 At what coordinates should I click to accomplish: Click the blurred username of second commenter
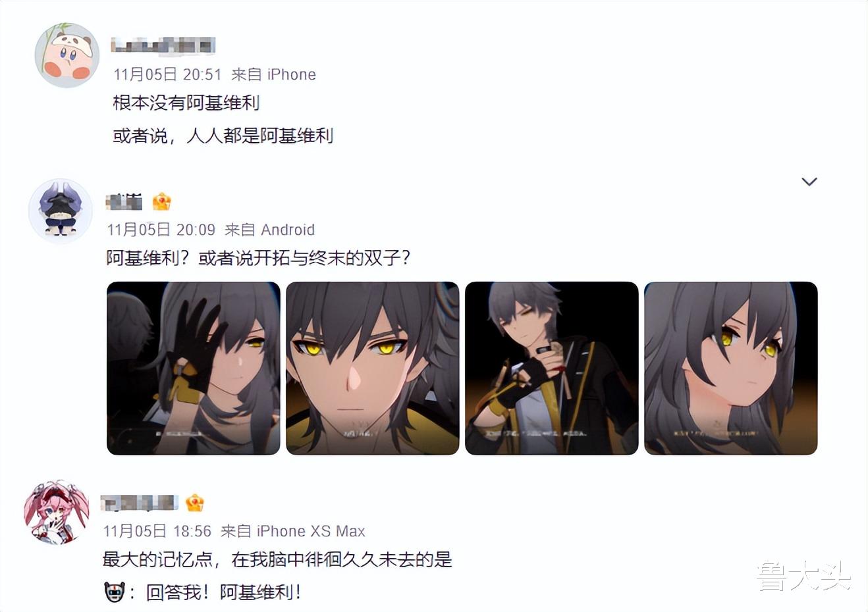[x=124, y=202]
